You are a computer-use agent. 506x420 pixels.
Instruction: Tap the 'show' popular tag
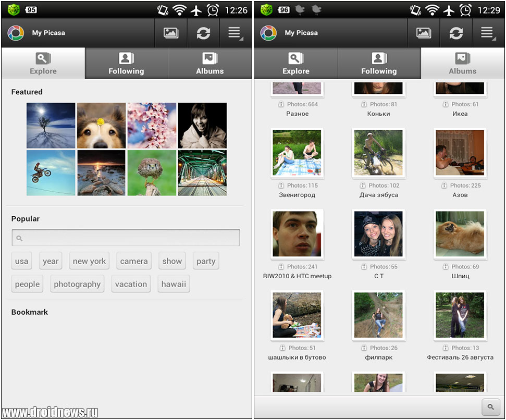point(172,261)
